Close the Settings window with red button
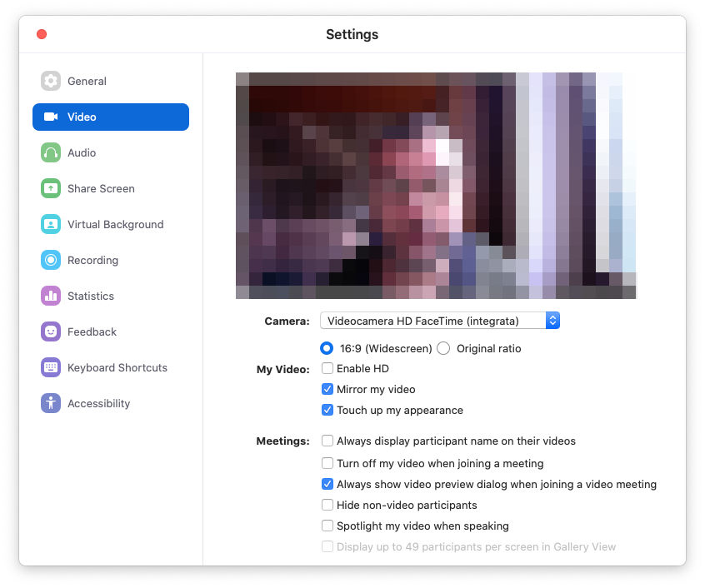705x588 pixels. pos(42,34)
